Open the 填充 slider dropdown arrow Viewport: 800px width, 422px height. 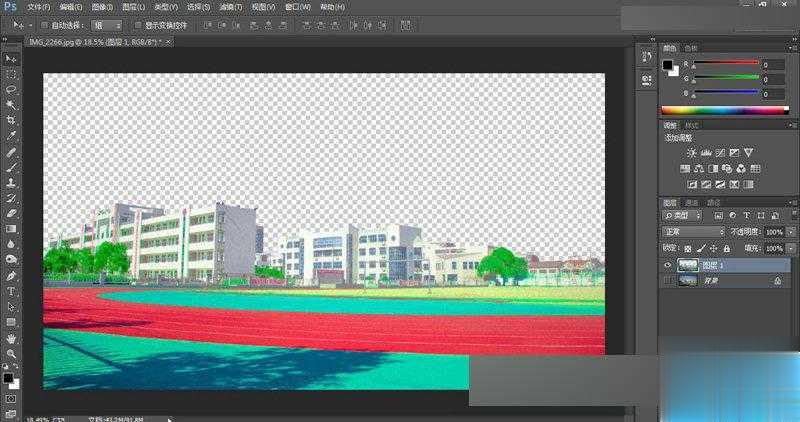point(791,249)
